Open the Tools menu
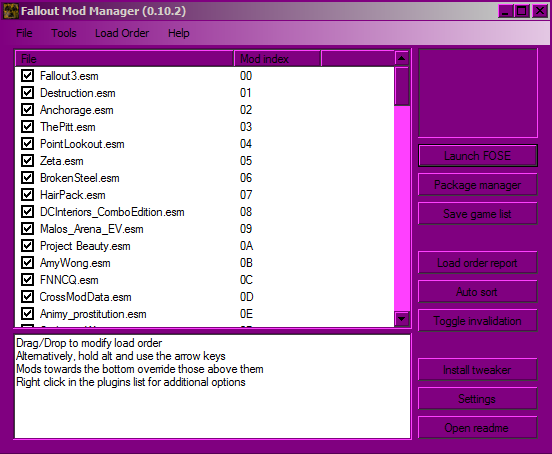This screenshot has height=454, width=552. coord(64,33)
